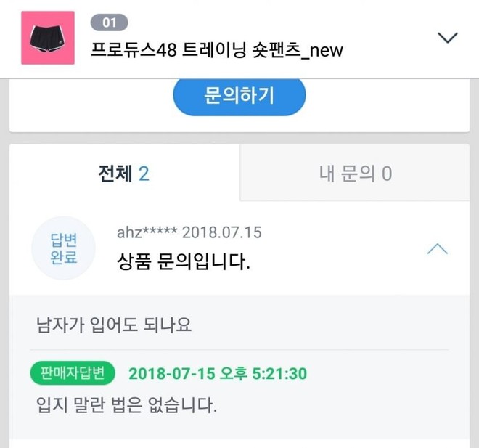Click the inquiry title 상품 문의입니다.

click(184, 261)
